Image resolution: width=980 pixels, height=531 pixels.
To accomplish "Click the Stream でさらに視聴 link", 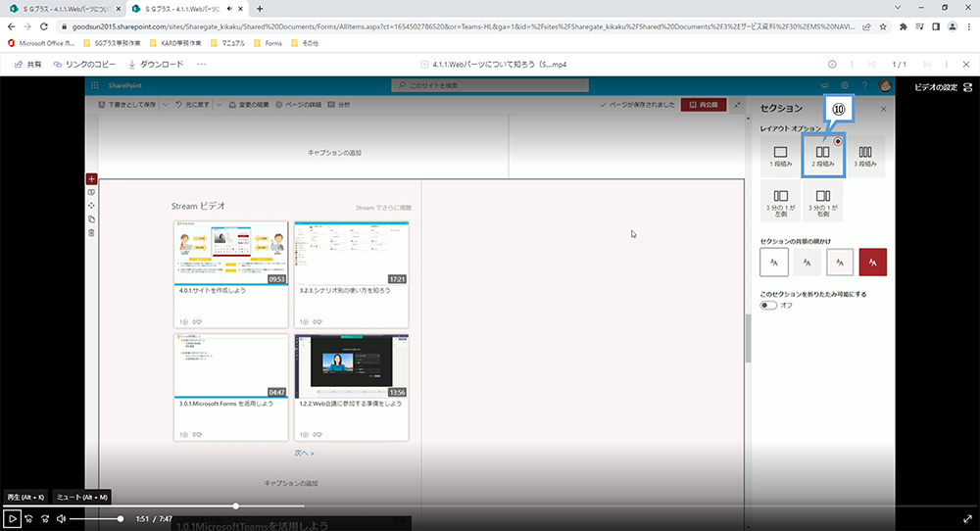I will 384,208.
